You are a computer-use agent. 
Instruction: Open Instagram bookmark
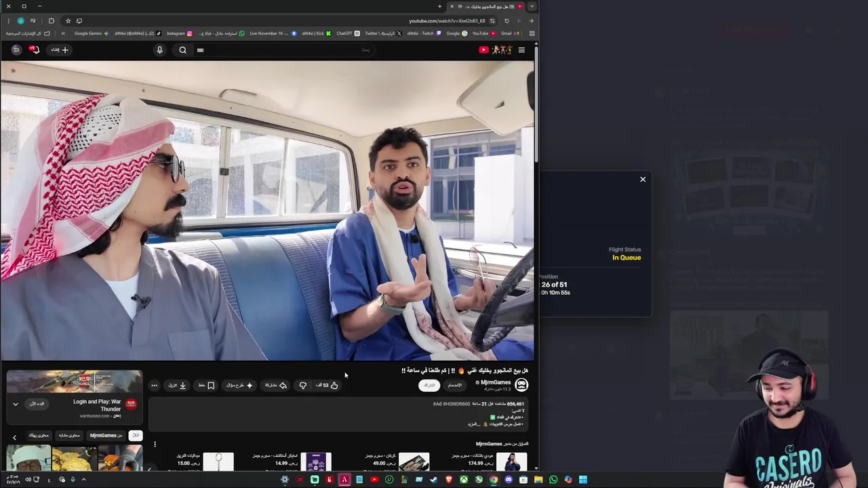tap(179, 33)
